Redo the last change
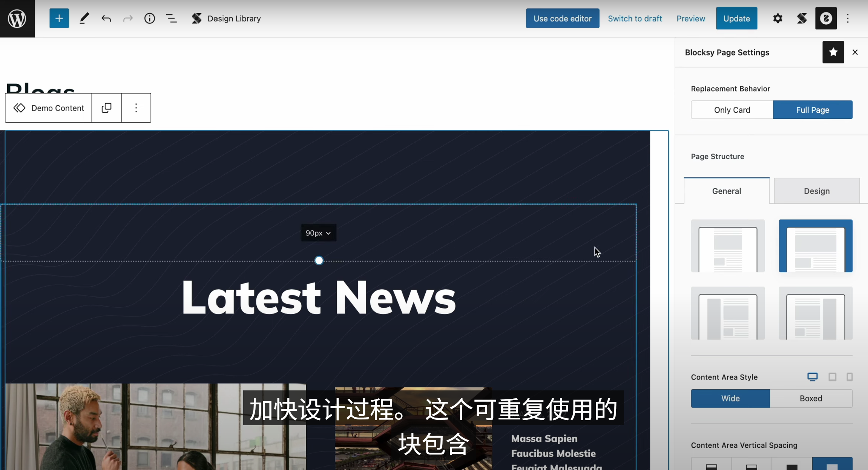This screenshot has width=868, height=470. [128, 18]
